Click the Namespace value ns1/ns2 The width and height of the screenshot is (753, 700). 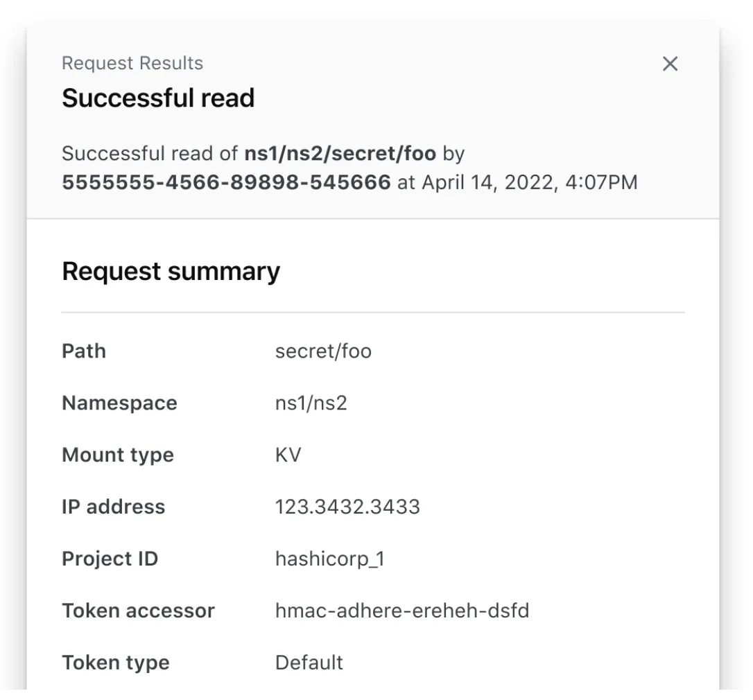point(311,403)
